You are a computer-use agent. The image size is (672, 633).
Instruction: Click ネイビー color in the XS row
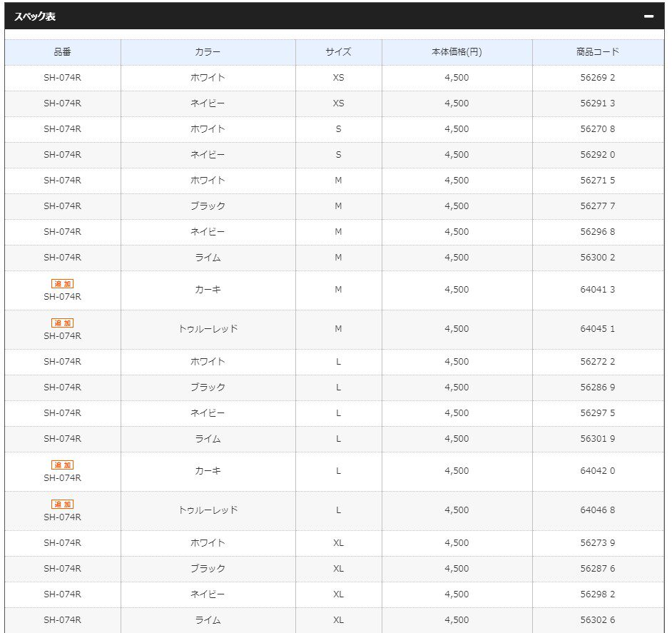[x=208, y=103]
